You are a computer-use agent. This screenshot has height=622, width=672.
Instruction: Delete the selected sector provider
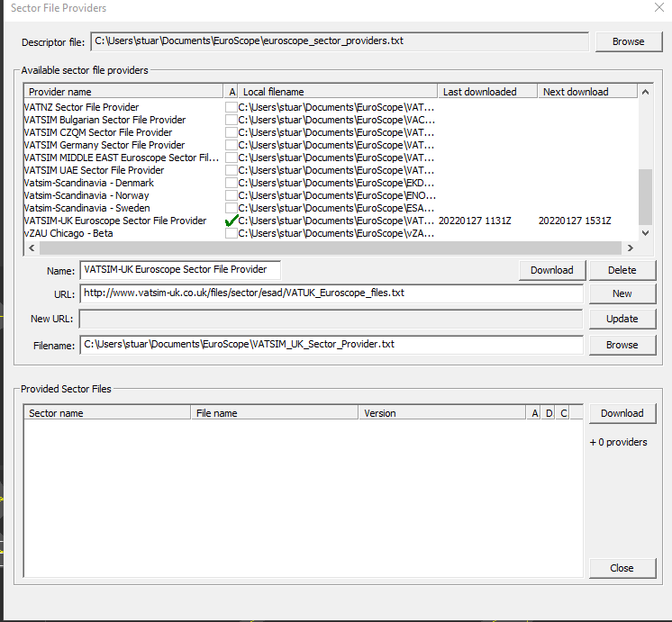click(622, 270)
